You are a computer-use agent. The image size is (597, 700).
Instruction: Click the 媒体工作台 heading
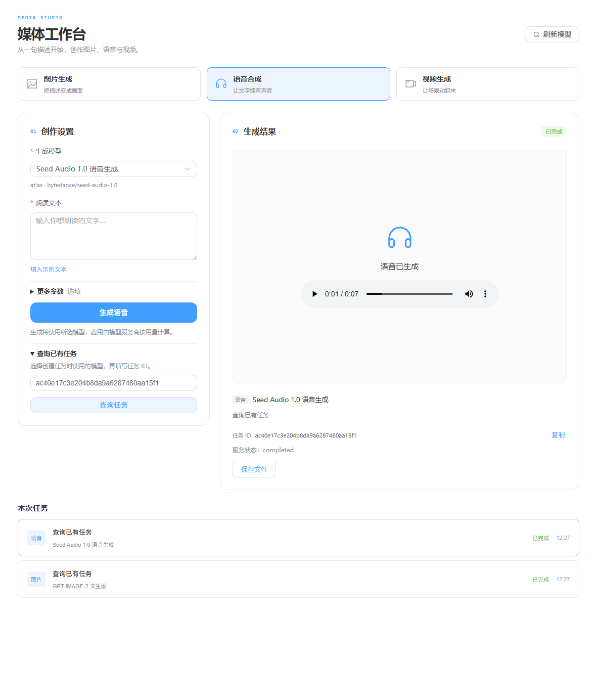click(52, 34)
